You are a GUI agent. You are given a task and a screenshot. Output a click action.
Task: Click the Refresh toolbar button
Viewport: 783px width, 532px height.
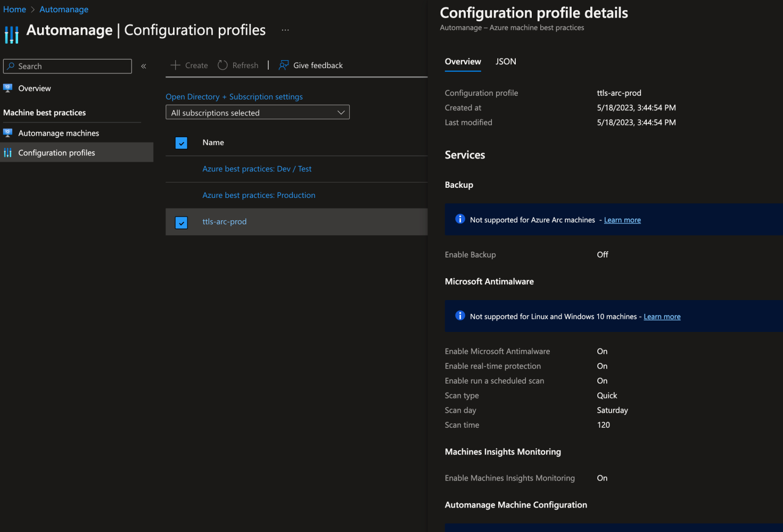pos(238,65)
